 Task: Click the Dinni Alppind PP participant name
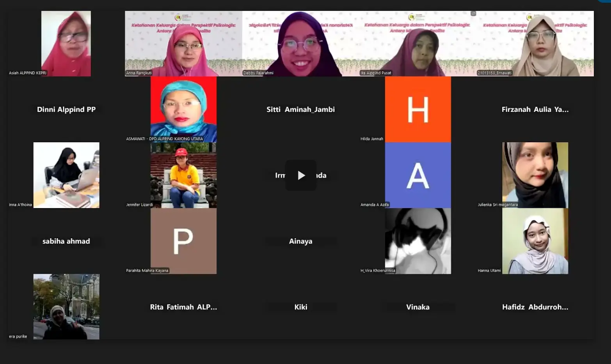(x=66, y=110)
